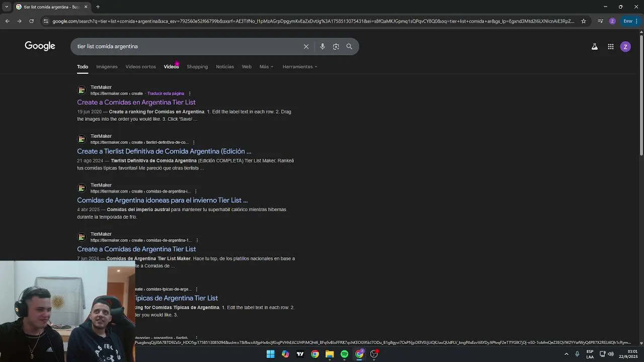Open options menu for comidas-tipicas-de-arge result

coord(197,289)
